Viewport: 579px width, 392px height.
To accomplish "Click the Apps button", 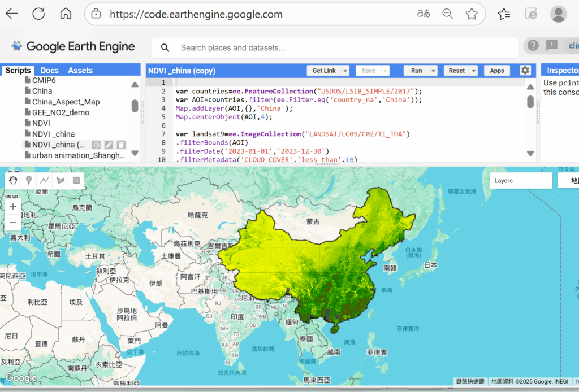I will pos(497,71).
